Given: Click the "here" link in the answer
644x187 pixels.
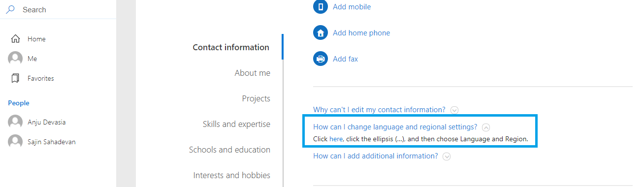Looking at the screenshot, I should click(336, 139).
